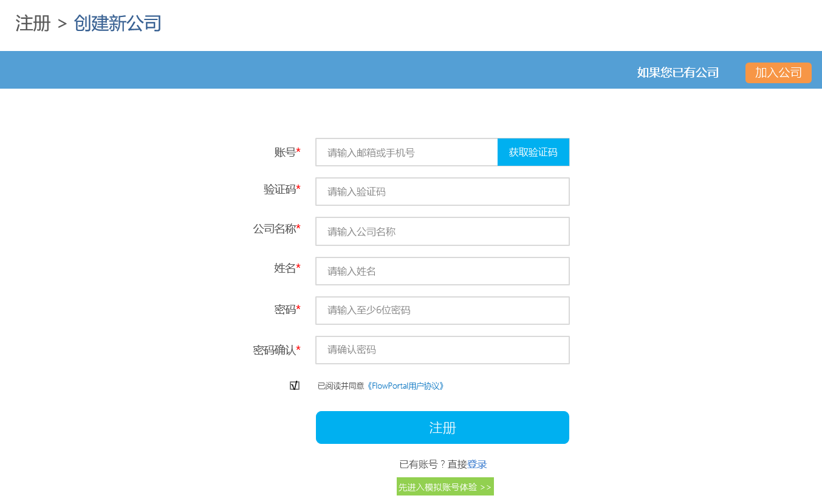Image resolution: width=822 pixels, height=504 pixels.
Task: Focus the 请输入邮箱或手机号 account field
Action: click(x=406, y=152)
